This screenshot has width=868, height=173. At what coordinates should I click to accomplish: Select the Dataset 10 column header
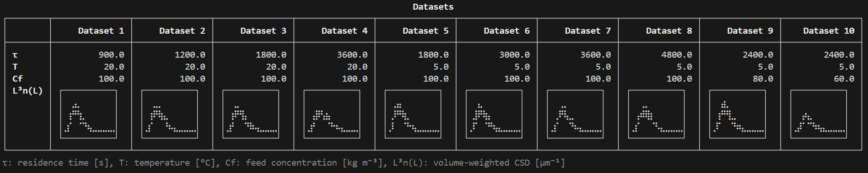(x=829, y=31)
